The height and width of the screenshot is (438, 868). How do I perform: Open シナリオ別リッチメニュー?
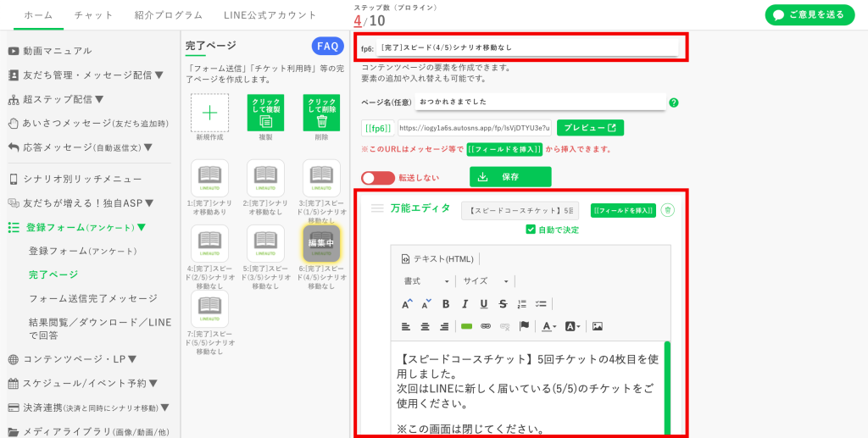click(x=75, y=180)
